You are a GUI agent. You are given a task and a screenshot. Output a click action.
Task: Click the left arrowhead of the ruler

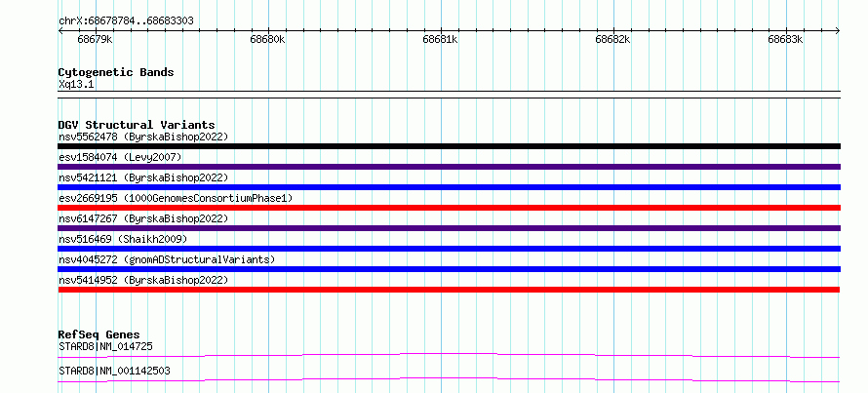click(60, 30)
